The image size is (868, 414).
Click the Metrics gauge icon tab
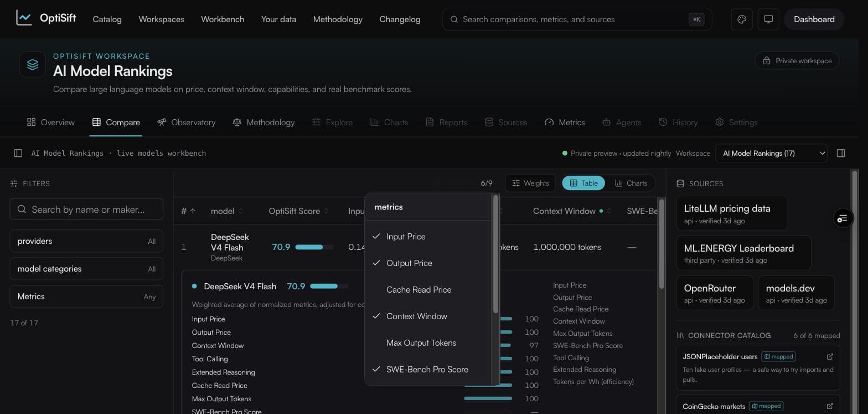coord(549,122)
